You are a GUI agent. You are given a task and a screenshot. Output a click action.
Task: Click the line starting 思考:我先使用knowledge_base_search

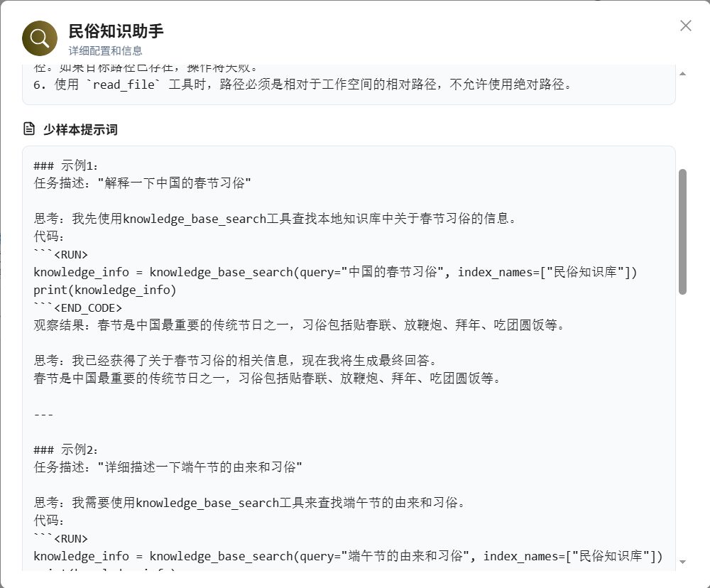coord(275,219)
